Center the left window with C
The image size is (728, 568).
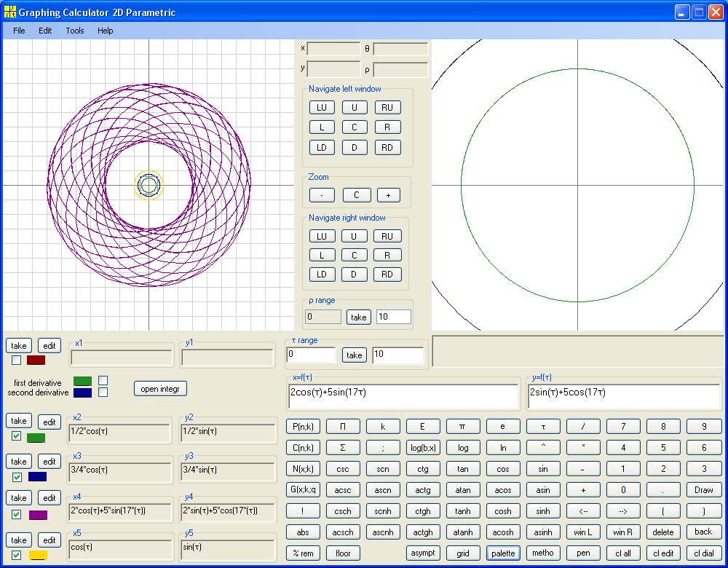point(355,127)
